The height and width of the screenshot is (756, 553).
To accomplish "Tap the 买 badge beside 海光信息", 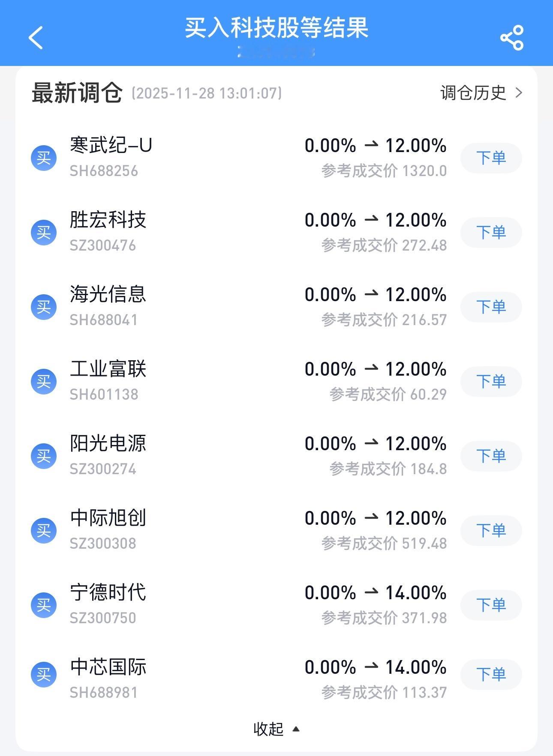I will 44,307.
